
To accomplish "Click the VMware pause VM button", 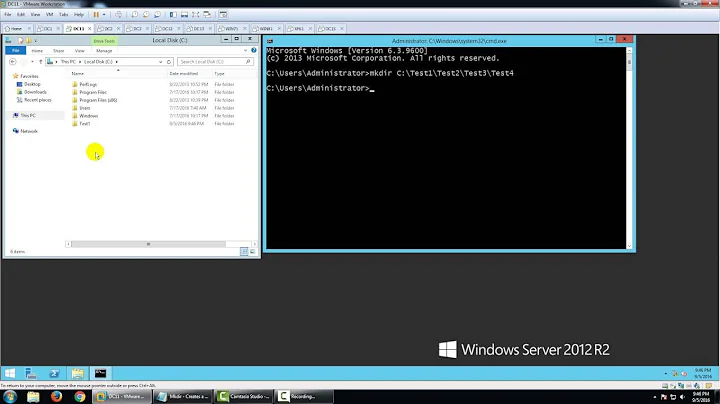I will point(96,15).
